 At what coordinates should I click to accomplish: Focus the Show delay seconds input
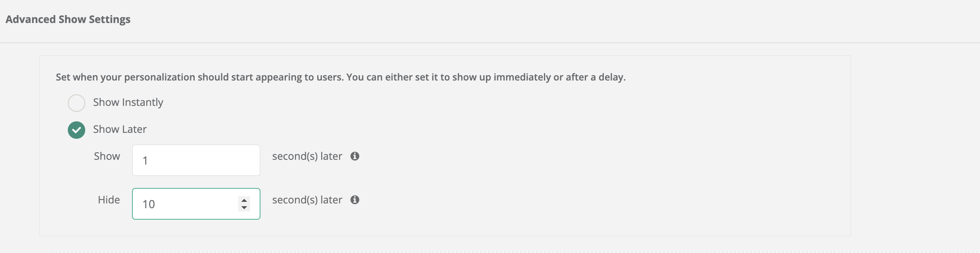(x=196, y=160)
